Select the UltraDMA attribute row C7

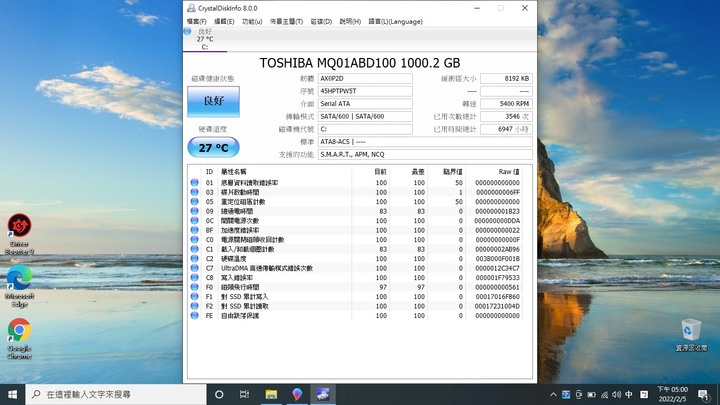pyautogui.click(x=356, y=268)
